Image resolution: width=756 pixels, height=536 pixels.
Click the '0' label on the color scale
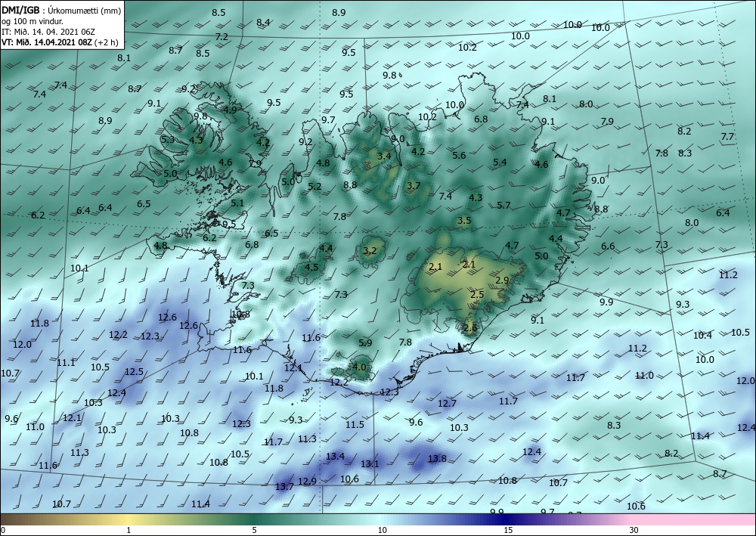(3, 531)
